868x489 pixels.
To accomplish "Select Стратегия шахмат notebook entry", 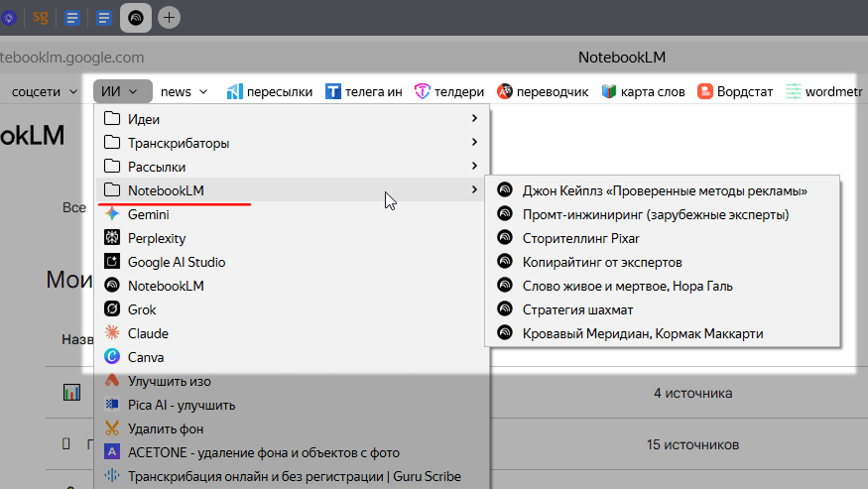I will [x=577, y=309].
